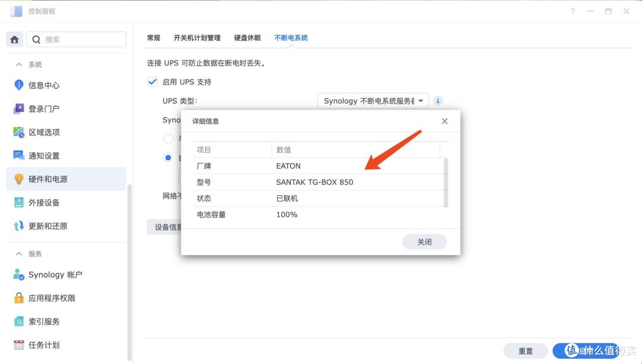This screenshot has width=642, height=364.
Task: Select the upper unselected radio button
Action: pos(168,138)
